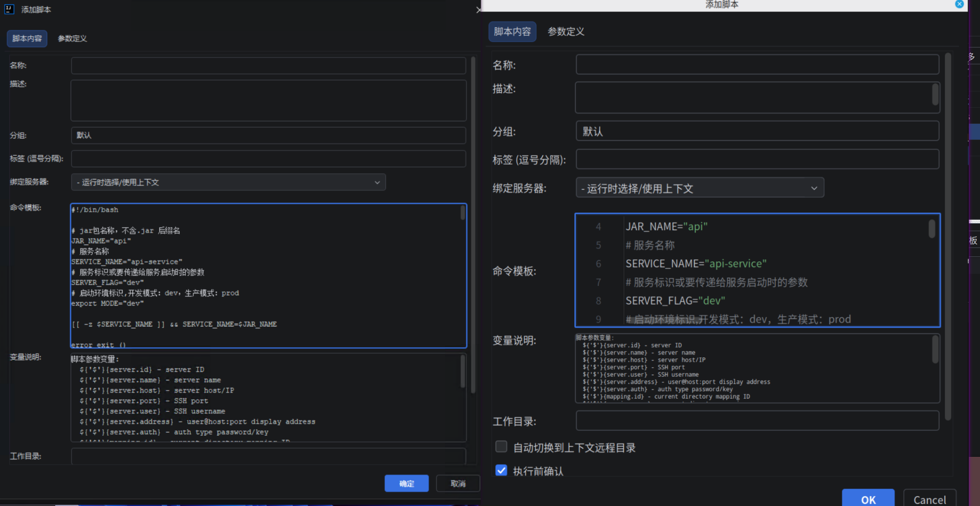Click the 变量说明 scrollbar in right dialog
The width and height of the screenshot is (980, 506).
point(935,349)
